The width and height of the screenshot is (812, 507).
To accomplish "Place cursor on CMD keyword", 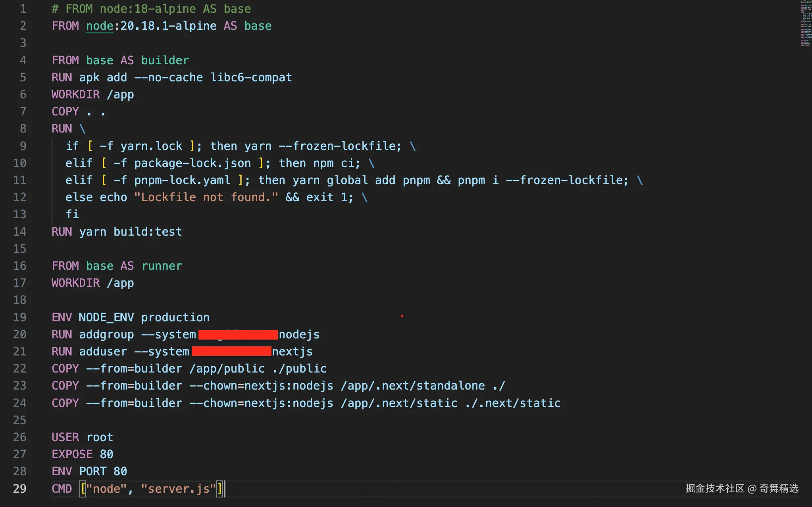I will click(62, 488).
